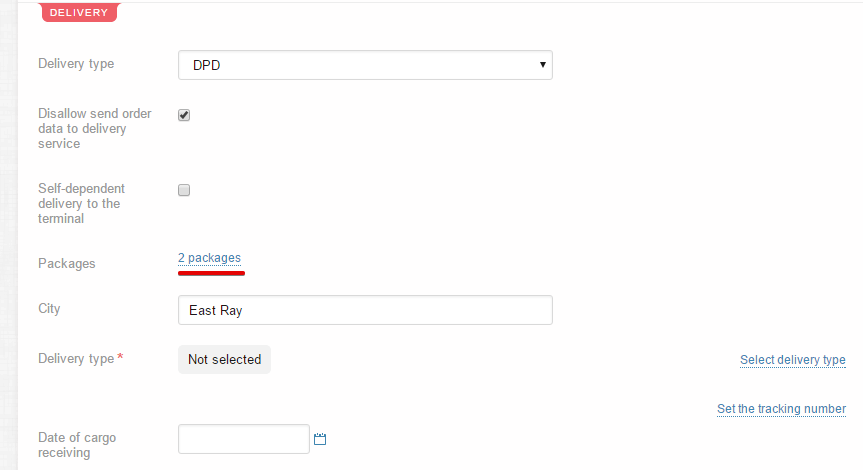This screenshot has width=863, height=470.
Task: Click the Disallow send order data label
Action: coord(94,128)
